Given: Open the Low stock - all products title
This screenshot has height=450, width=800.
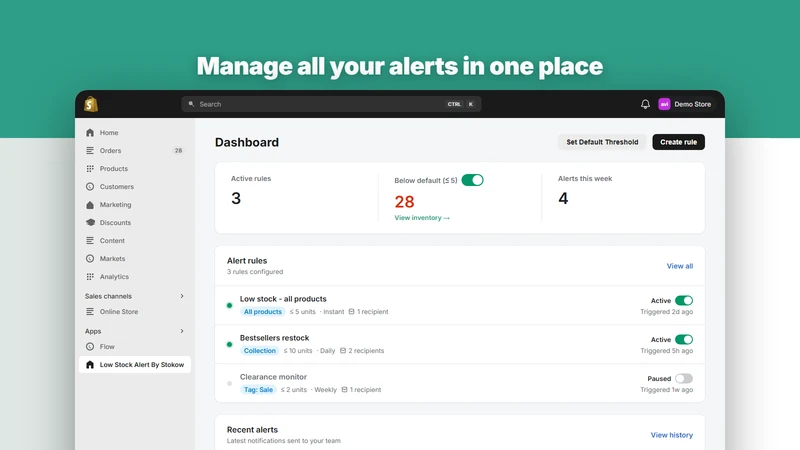Looking at the screenshot, I should click(x=283, y=299).
